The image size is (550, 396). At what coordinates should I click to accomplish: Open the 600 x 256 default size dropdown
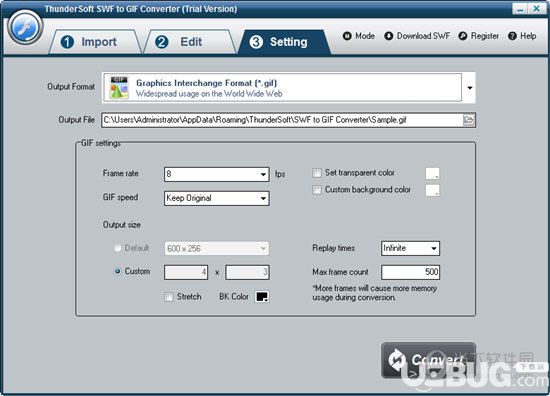click(216, 248)
